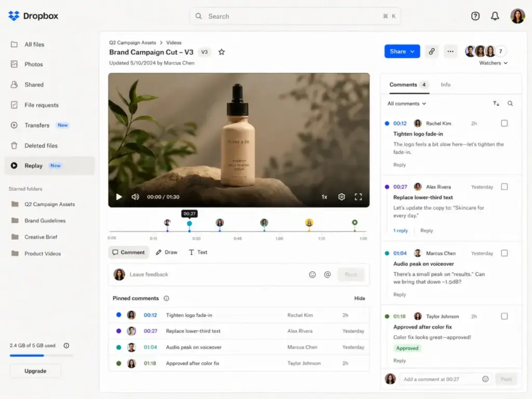The image size is (532, 399).
Task: Open All files in sidebar
Action: (49, 45)
